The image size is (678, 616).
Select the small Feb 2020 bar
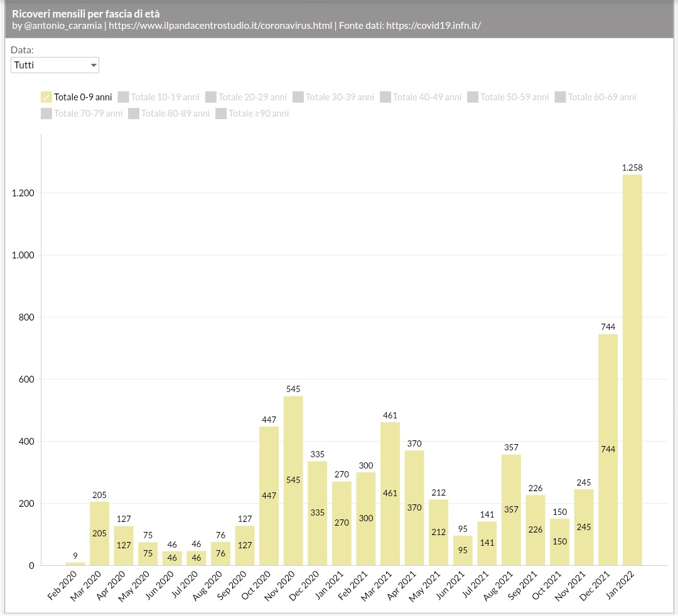point(75,564)
